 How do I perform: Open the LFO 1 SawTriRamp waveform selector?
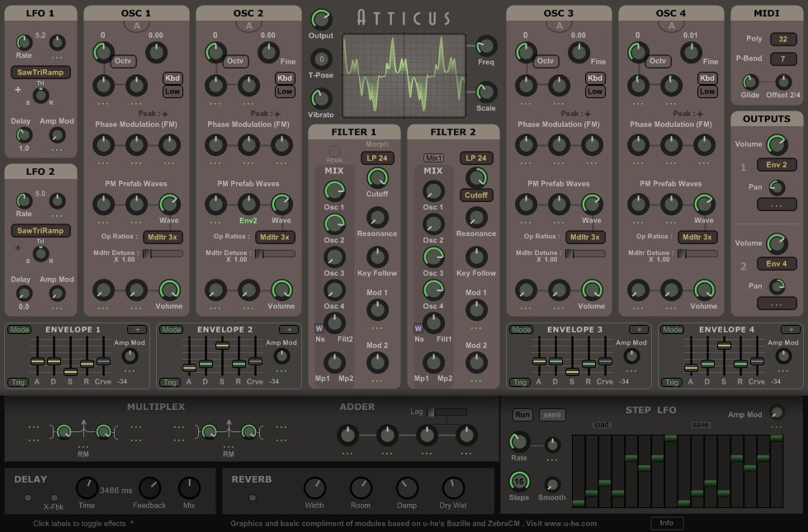point(40,72)
